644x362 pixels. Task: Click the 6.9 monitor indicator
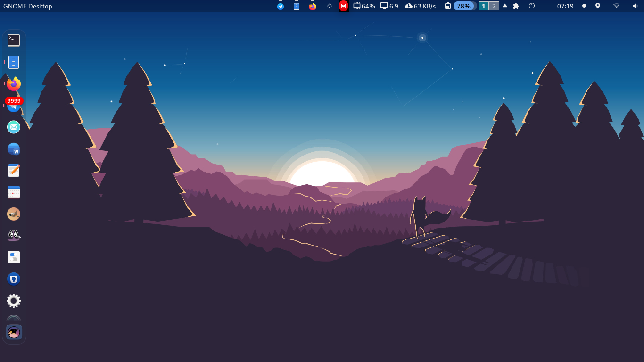[x=389, y=6]
